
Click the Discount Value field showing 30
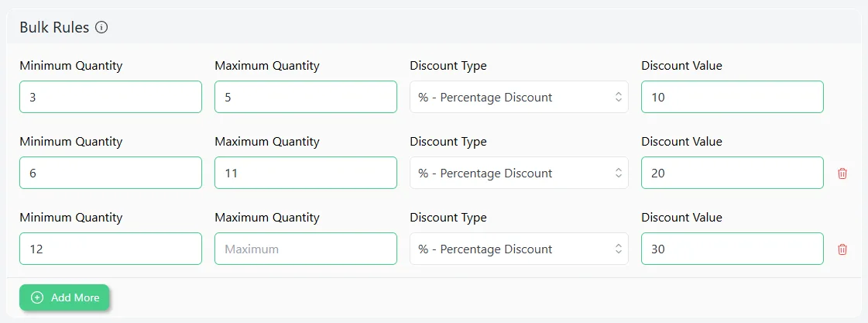point(732,249)
